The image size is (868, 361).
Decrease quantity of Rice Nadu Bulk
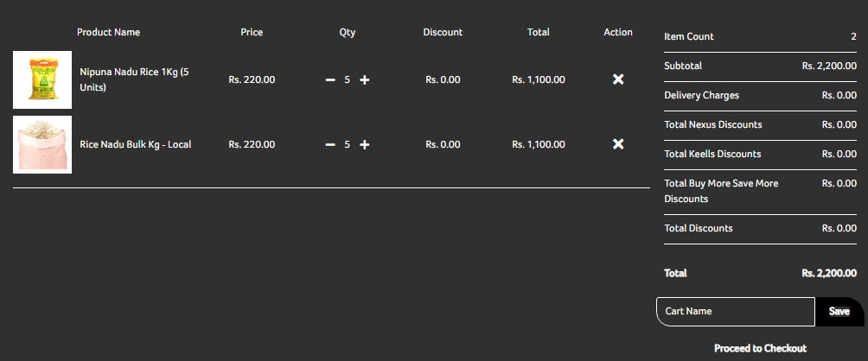(330, 145)
